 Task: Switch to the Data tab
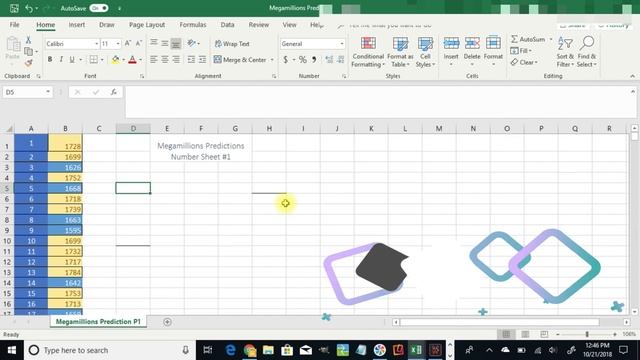(x=227, y=24)
